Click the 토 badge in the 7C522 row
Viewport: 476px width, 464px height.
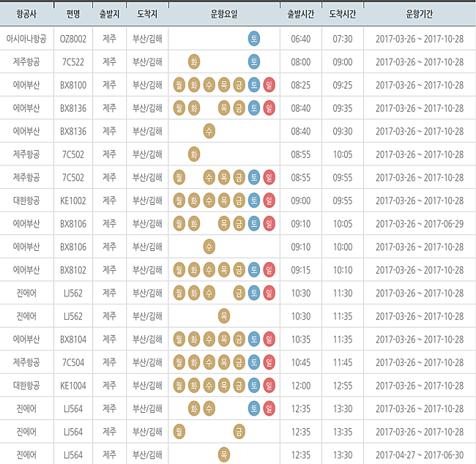[x=254, y=62]
